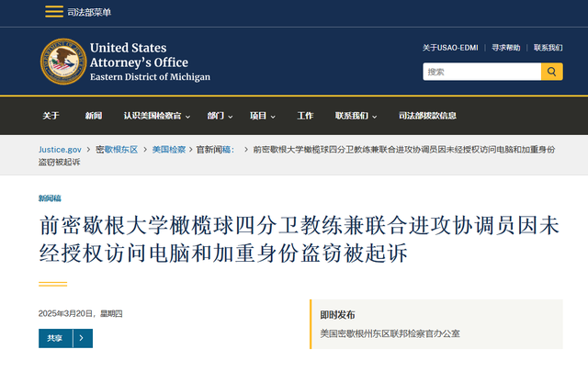This screenshot has width=588, height=372.
Task: Select 工作 in the navigation bar
Action: (305, 116)
